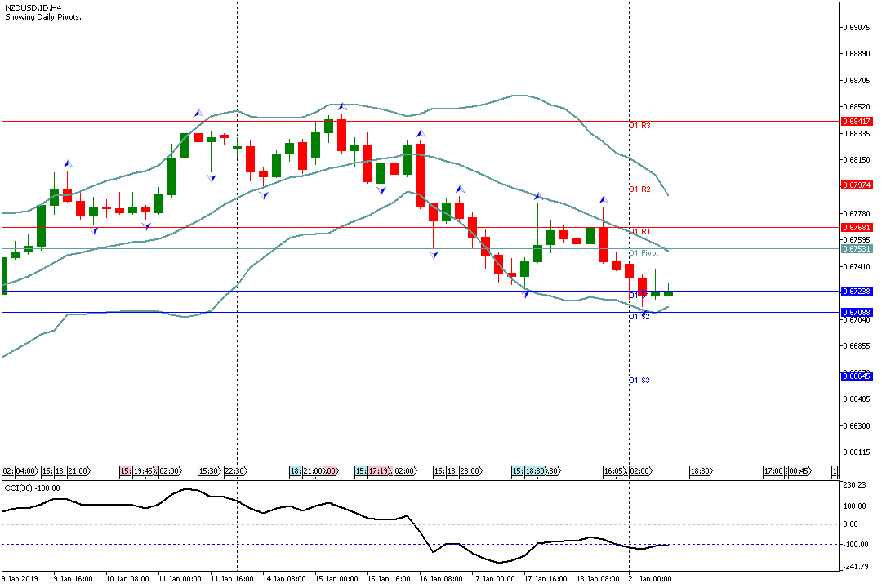Screen dimensions: 882x588
Task: Click the 0.67531 pivot price tag
Action: pyautogui.click(x=856, y=249)
